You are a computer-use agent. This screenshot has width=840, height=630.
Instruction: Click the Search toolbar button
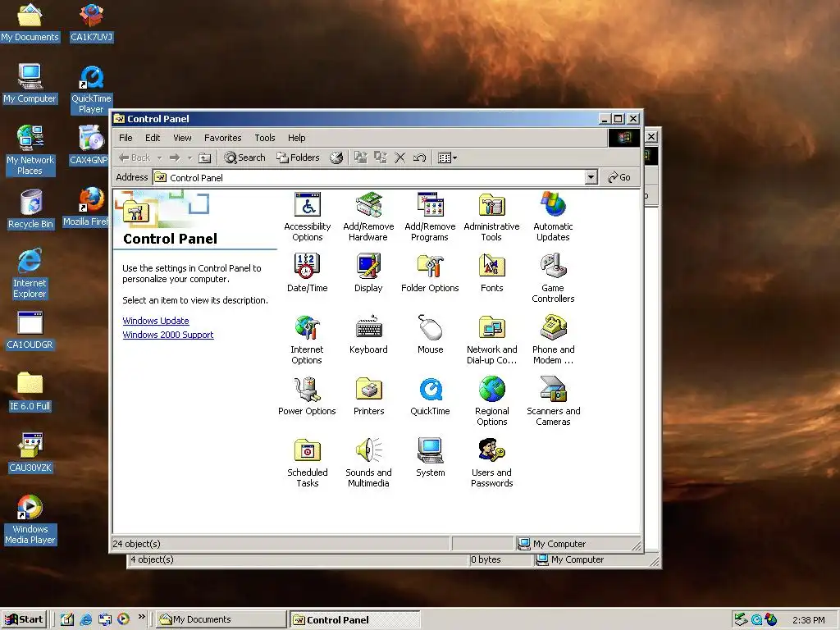pyautogui.click(x=244, y=157)
